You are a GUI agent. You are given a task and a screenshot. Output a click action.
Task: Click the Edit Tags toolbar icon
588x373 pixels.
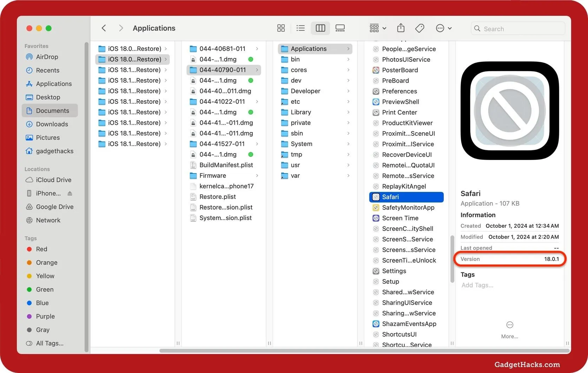coord(419,28)
